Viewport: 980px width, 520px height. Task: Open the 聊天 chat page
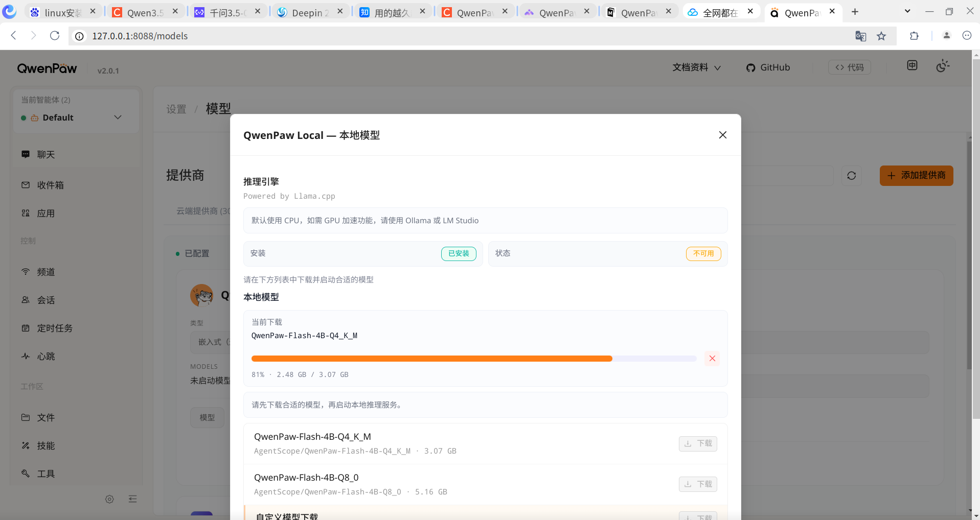click(x=77, y=154)
